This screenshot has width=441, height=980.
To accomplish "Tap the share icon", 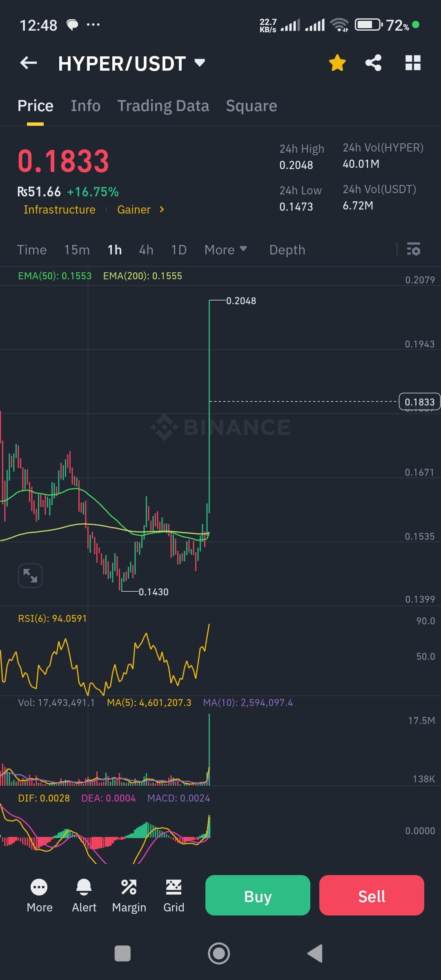I will (373, 63).
